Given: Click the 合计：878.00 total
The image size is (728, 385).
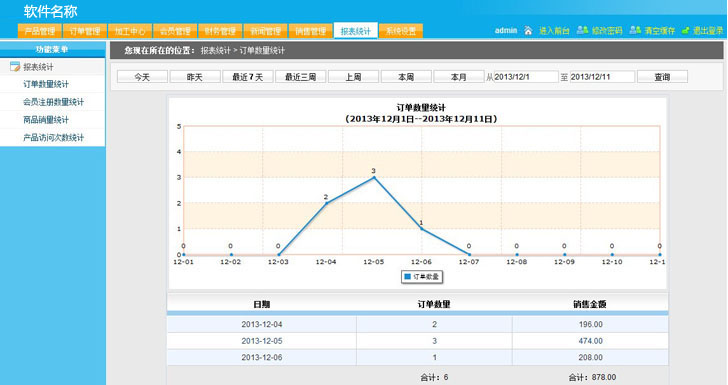Looking at the screenshot, I should (592, 377).
